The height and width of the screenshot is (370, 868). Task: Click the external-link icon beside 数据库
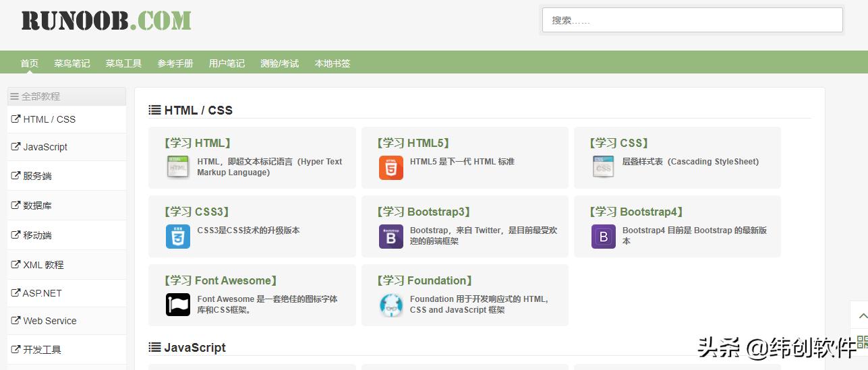(16, 205)
